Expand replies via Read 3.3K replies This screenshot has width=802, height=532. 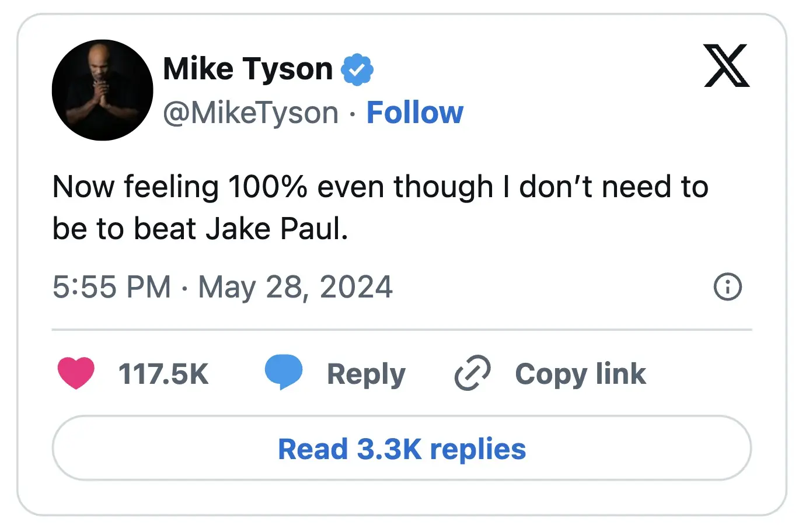(x=401, y=449)
